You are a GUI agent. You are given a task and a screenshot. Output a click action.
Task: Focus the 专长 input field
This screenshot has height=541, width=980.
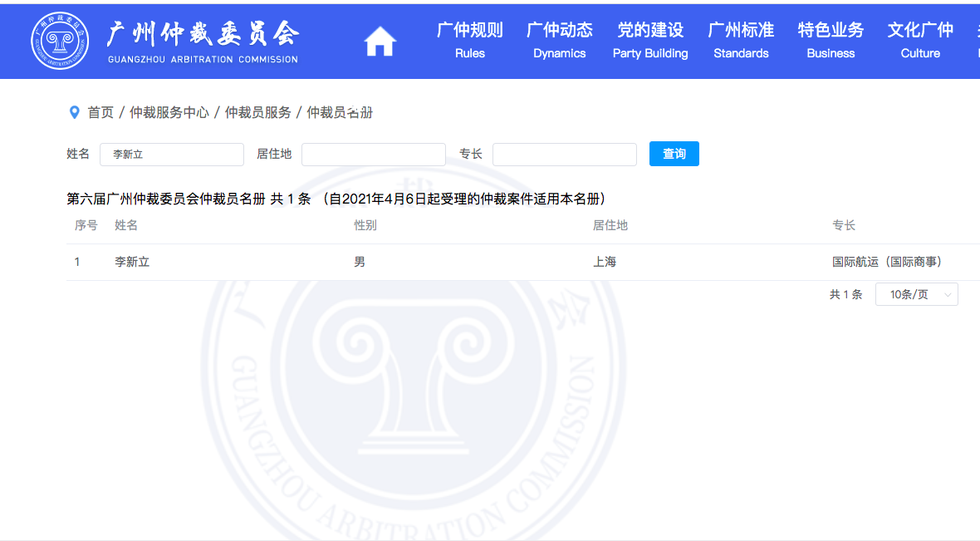pyautogui.click(x=565, y=155)
